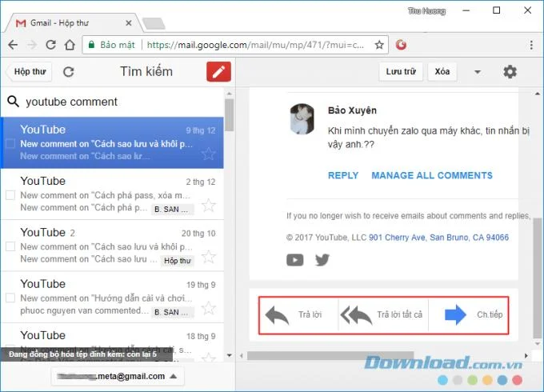Click message pane horizontal scrollbar thumb
This screenshot has height=392, width=544.
pyautogui.click(x=330, y=355)
